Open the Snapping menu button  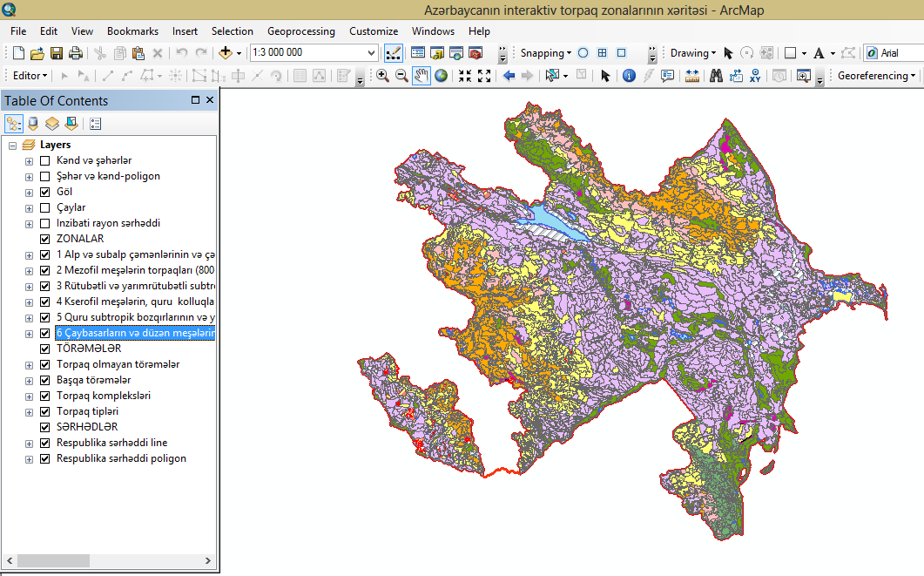coord(545,53)
